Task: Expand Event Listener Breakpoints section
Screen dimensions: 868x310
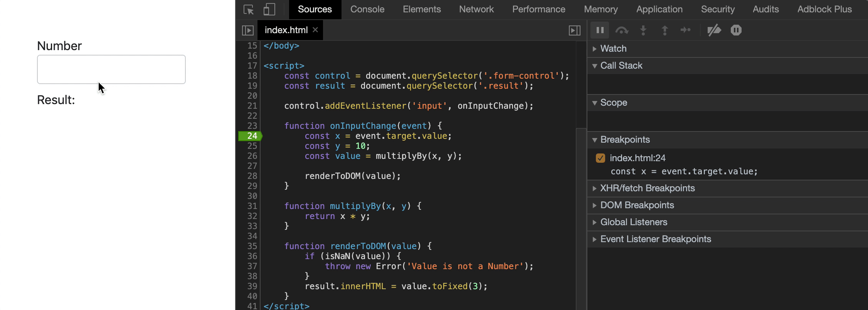Action: pos(727,239)
